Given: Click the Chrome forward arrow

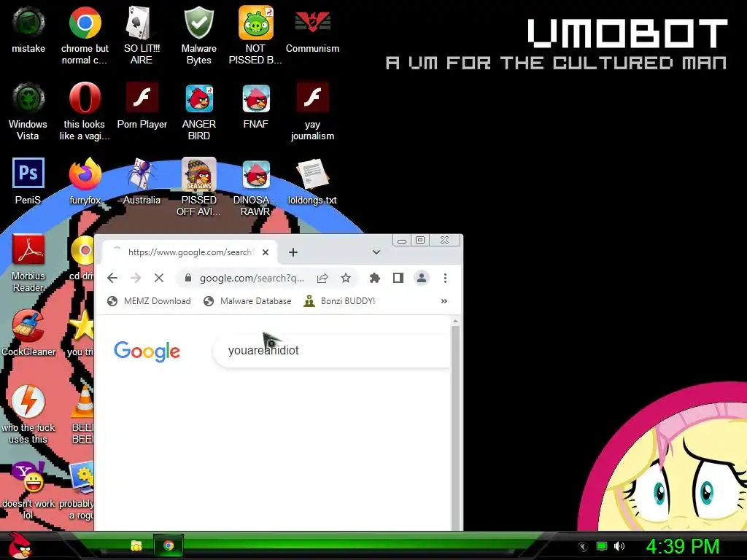Looking at the screenshot, I should (136, 278).
